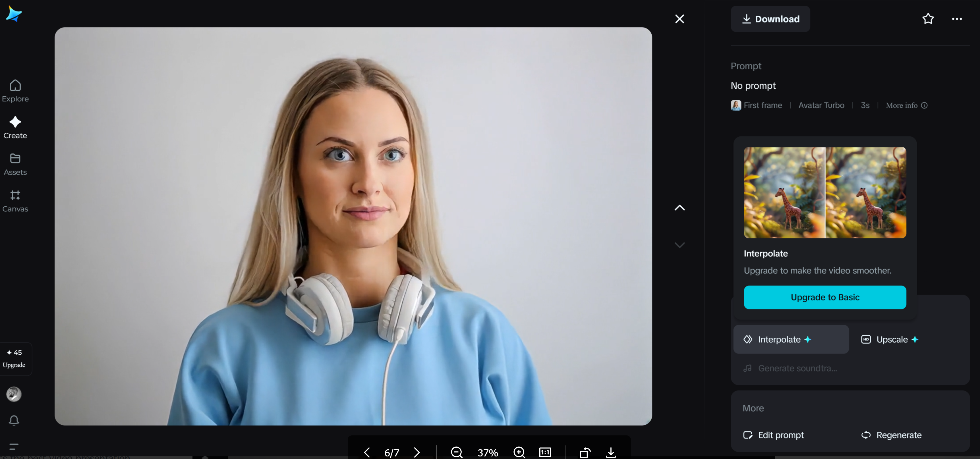Open notifications via the bell icon
Screen dimensions: 980x459
pyautogui.click(x=14, y=420)
